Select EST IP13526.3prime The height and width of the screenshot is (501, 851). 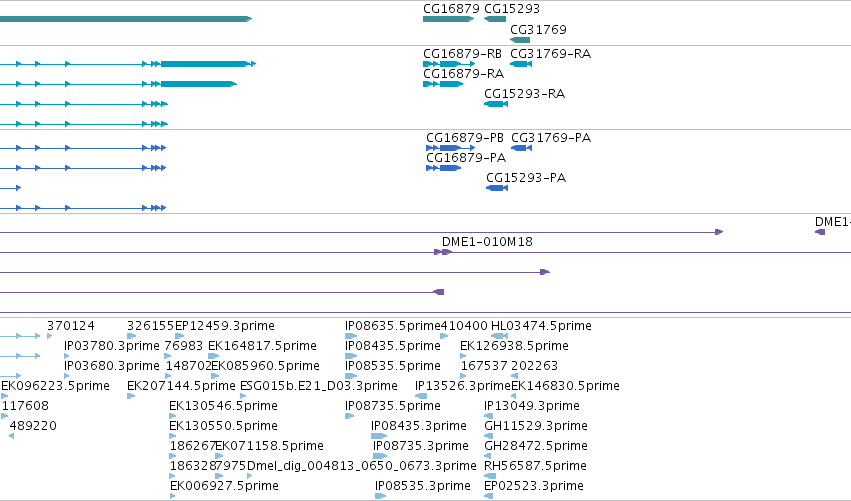click(463, 386)
